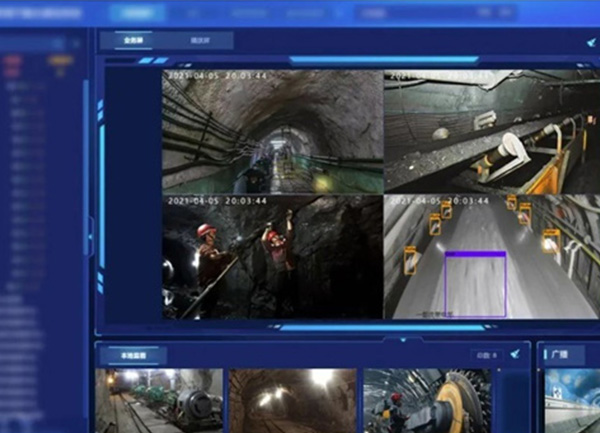
Task: Open the mine locomotive thumbnail in the bottom row
Action: 160,401
